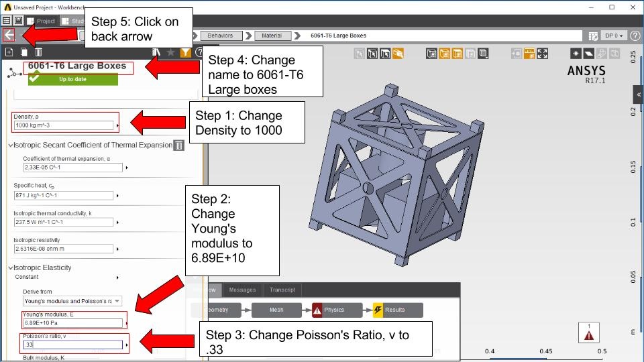
Task: Click the thermal conductivity value field
Action: click(64, 222)
